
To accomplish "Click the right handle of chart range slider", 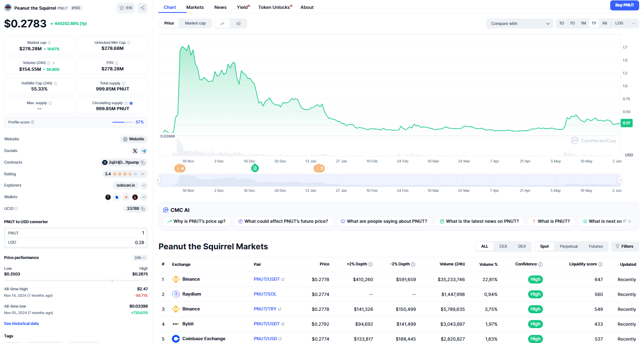I will coord(620,180).
